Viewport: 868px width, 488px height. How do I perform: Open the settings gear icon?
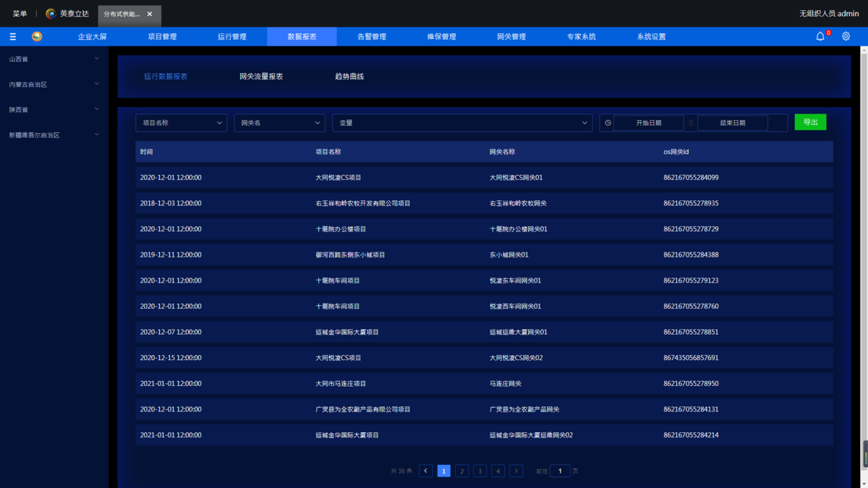(x=846, y=37)
